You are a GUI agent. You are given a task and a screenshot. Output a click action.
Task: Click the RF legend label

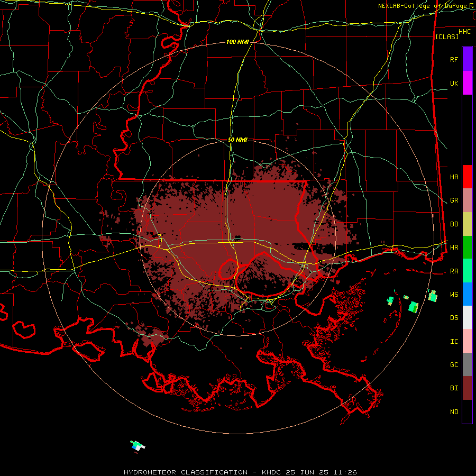[454, 59]
